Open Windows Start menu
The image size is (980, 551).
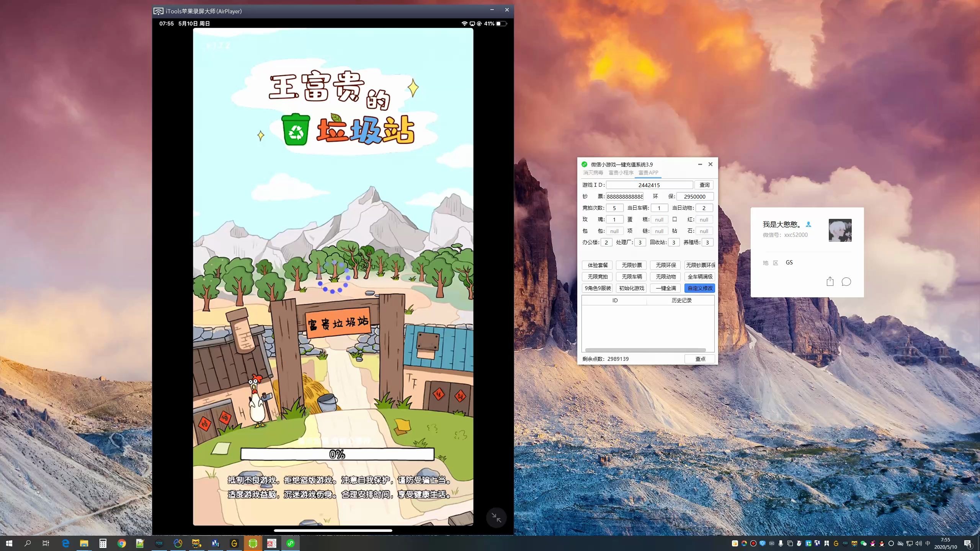pyautogui.click(x=9, y=543)
